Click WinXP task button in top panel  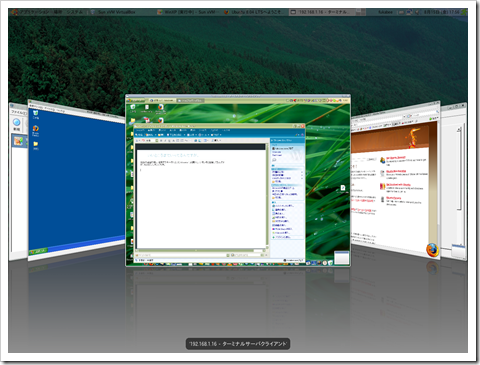(x=188, y=12)
